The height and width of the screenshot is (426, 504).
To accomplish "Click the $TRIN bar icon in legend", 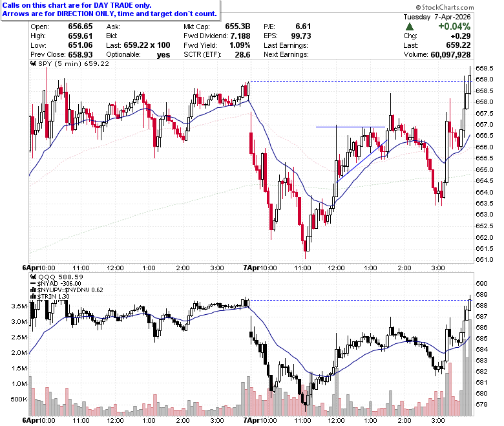I will click(33, 297).
